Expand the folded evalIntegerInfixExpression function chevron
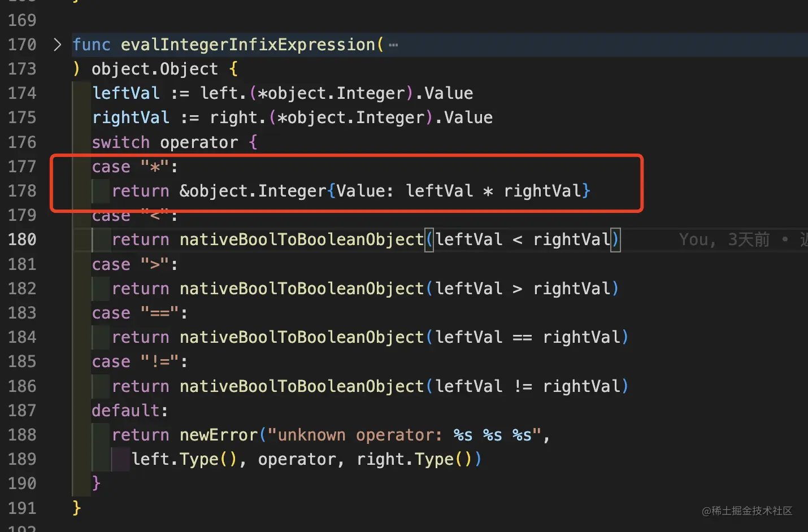This screenshot has height=532, width=808. click(57, 45)
